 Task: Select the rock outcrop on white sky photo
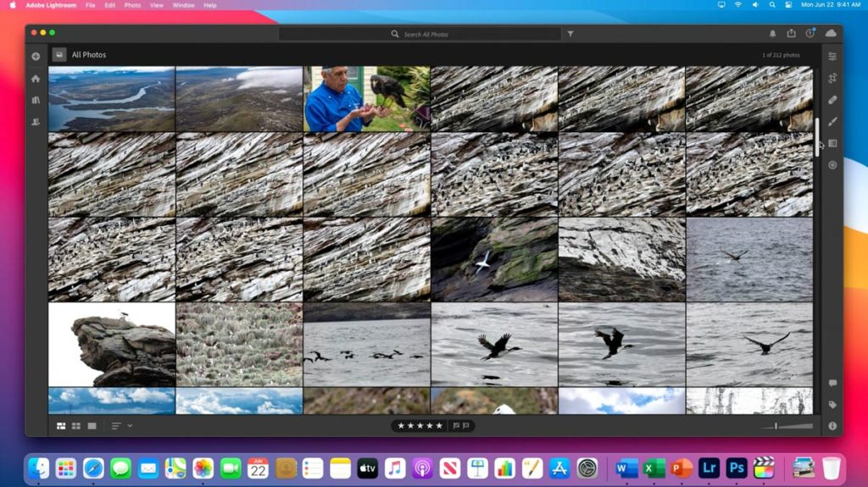coord(112,344)
